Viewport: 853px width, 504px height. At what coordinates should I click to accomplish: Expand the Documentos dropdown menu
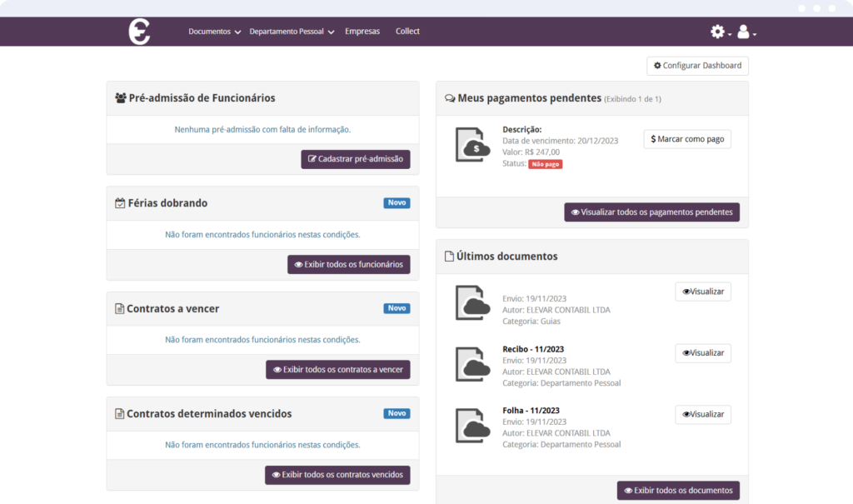(214, 32)
